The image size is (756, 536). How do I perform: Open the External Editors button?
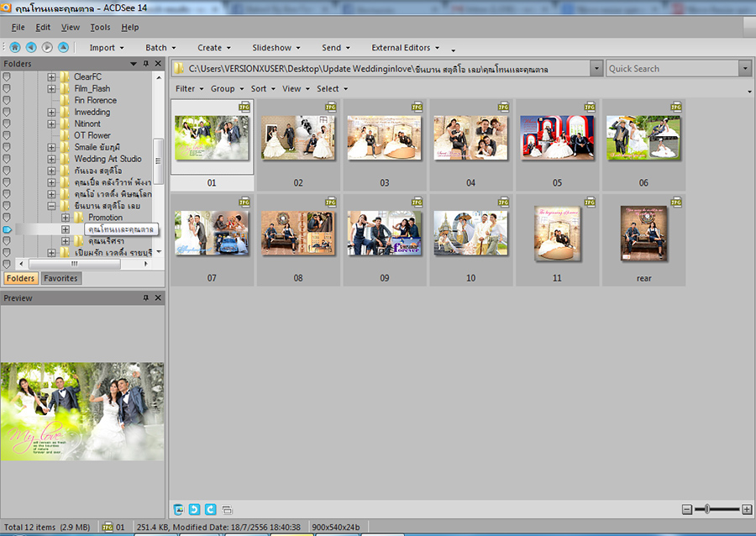[406, 48]
